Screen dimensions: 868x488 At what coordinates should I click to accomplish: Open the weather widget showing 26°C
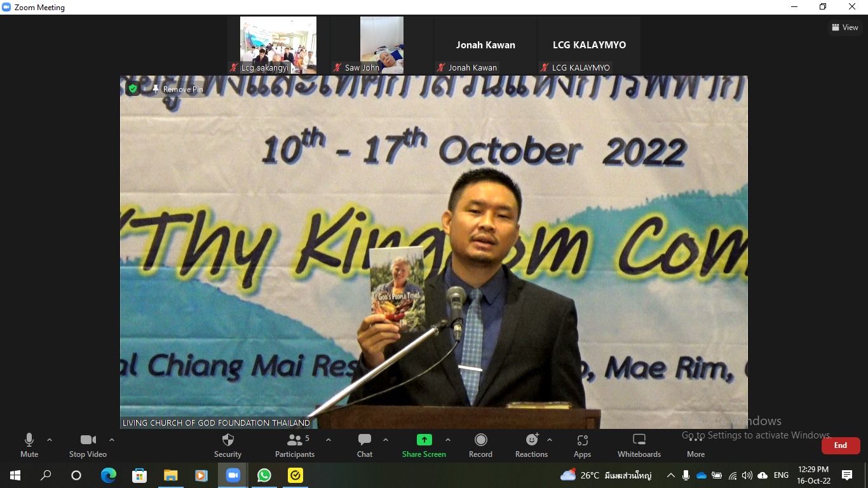tap(606, 475)
